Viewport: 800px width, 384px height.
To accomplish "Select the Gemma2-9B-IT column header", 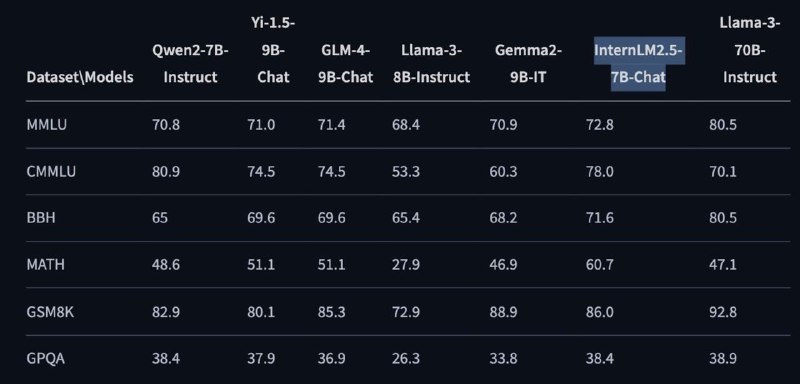I will [528, 64].
